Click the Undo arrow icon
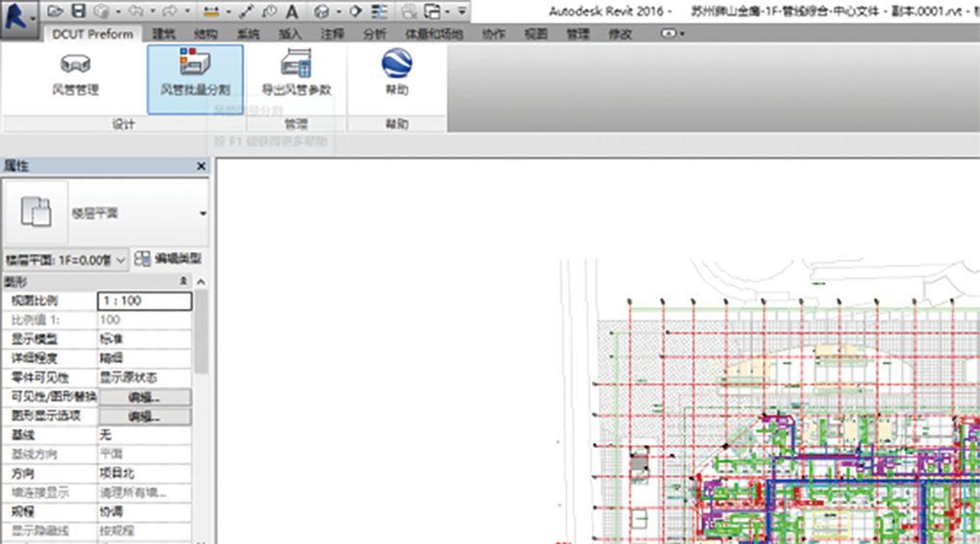 coord(135,12)
